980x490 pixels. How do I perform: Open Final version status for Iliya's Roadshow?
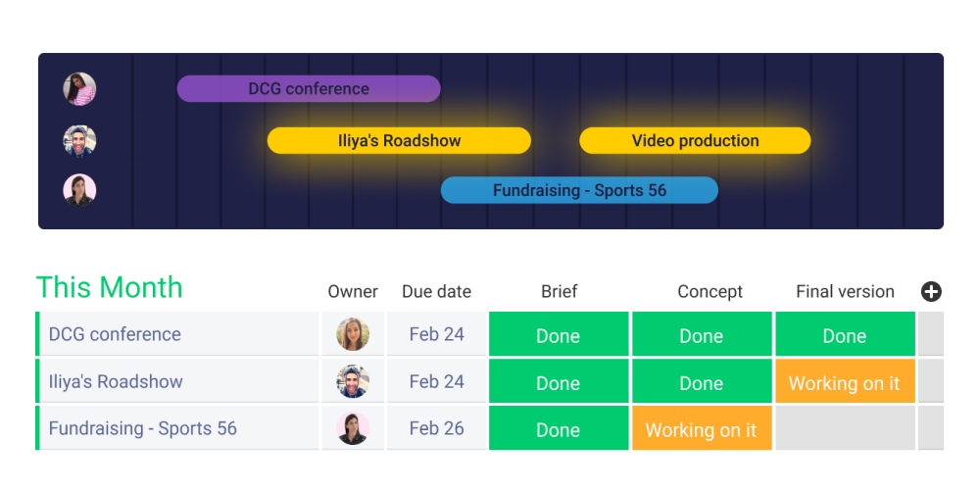click(x=844, y=382)
